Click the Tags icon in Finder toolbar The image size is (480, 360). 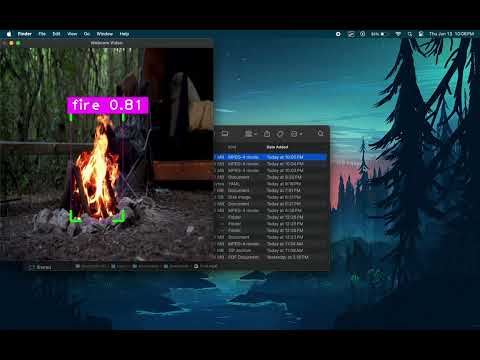point(280,134)
